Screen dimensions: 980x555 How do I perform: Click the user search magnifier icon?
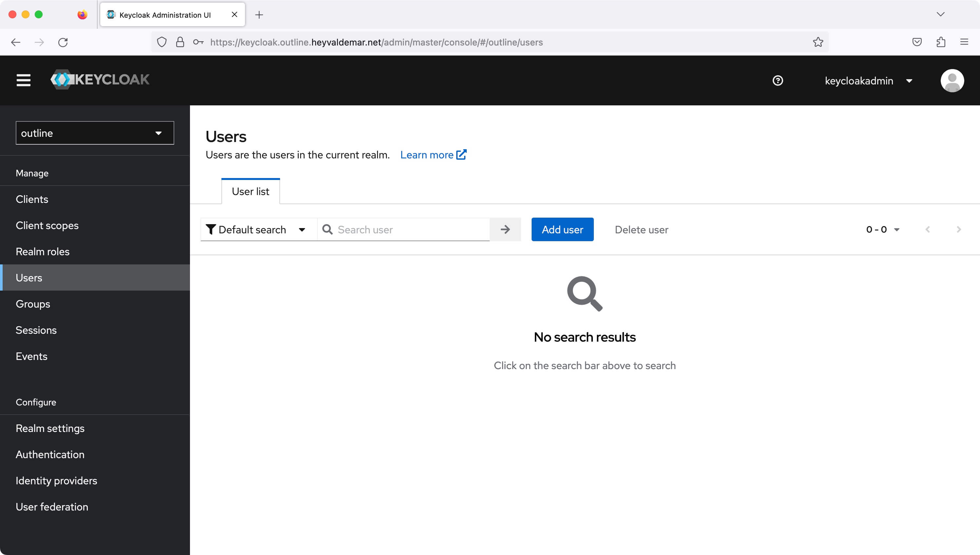(x=328, y=229)
